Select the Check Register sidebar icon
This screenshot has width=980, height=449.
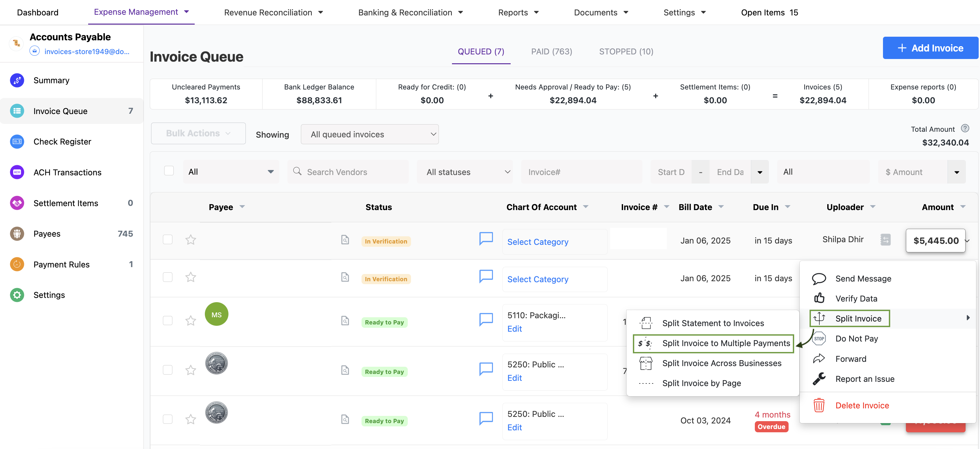pos(17,142)
